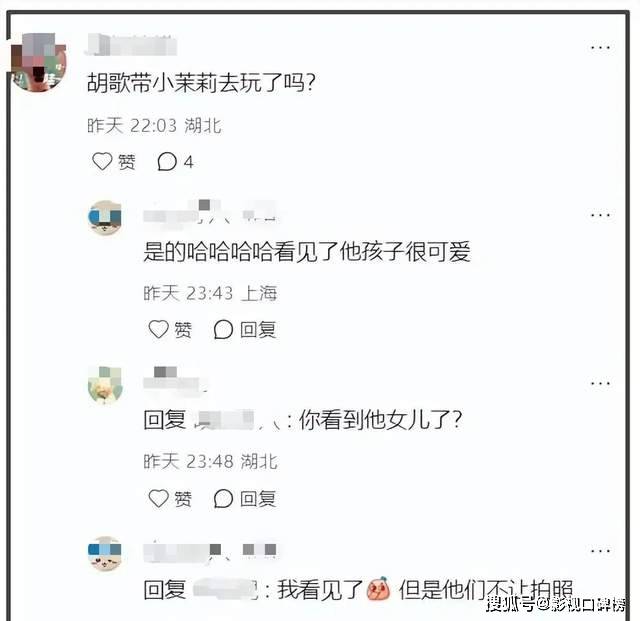Click the blurred username of top commenter
Screen dimensions: 640x621
131,45
